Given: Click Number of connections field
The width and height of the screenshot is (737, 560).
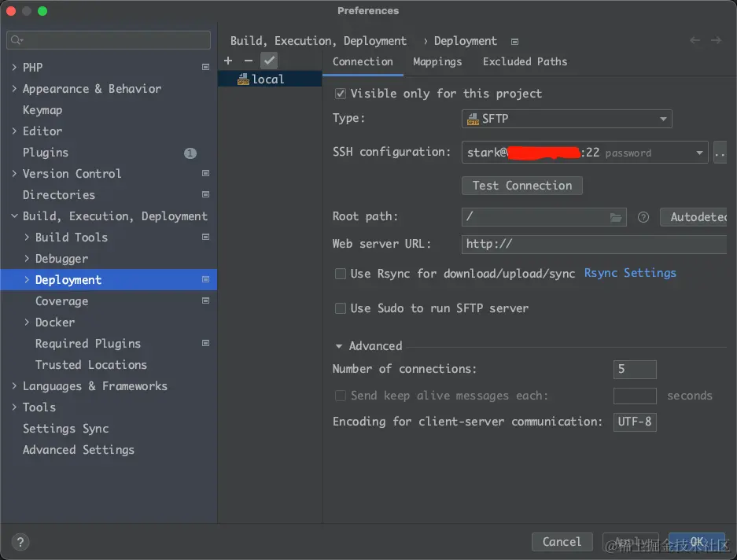Looking at the screenshot, I should click(x=635, y=370).
